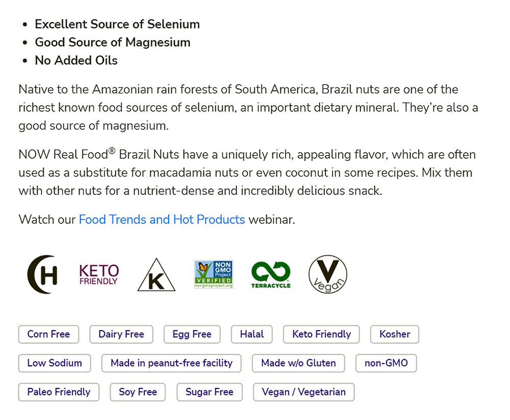Click the TerraCycle recycling logo
The image size is (510, 420).
(x=270, y=275)
